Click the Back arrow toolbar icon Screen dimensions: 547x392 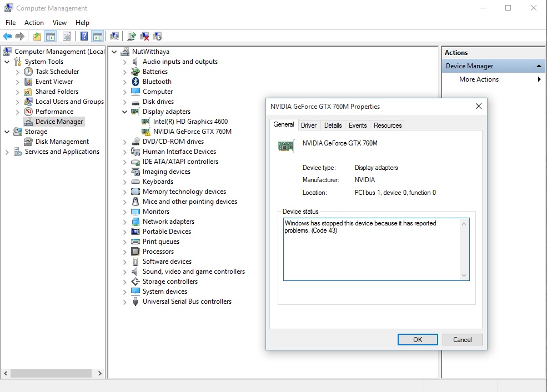(7, 36)
